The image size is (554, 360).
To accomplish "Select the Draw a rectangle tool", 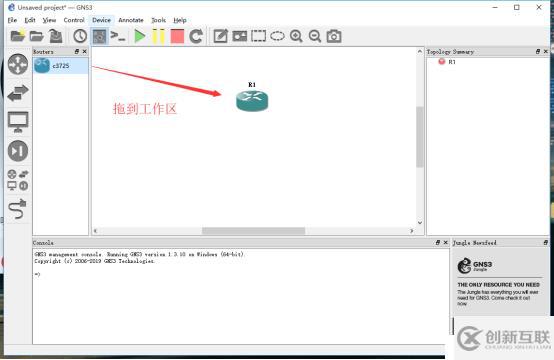I will (258, 36).
